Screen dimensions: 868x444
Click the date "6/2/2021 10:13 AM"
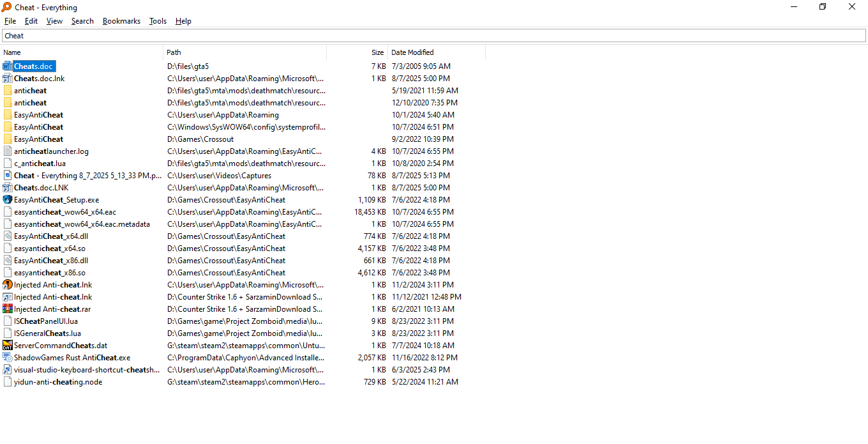tap(423, 309)
